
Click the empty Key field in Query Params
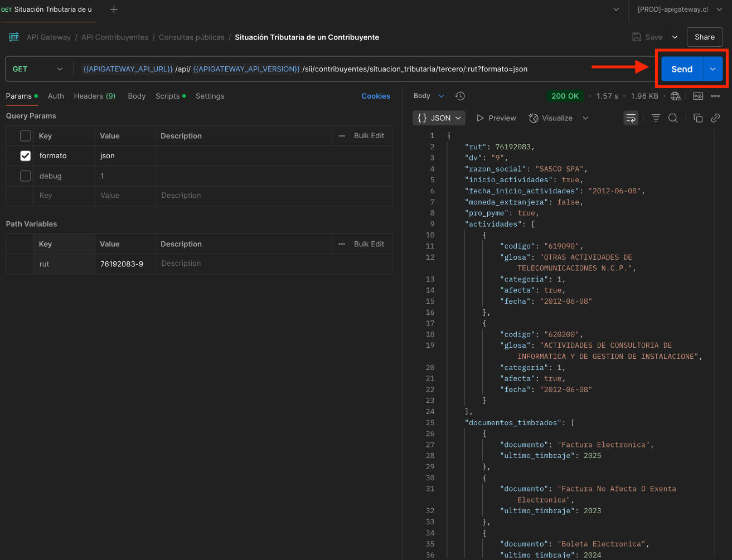[64, 196]
